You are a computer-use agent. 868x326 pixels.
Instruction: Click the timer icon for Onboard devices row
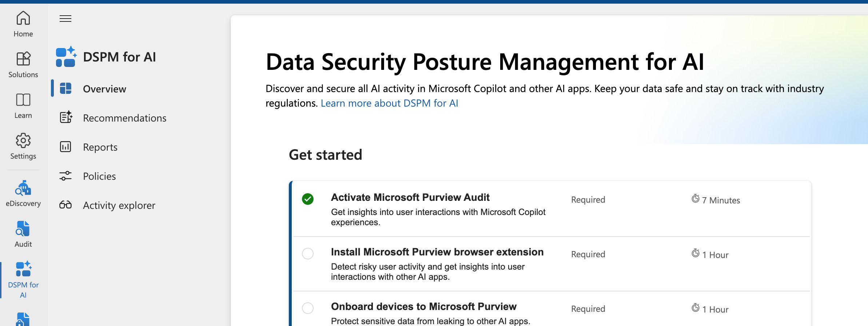point(696,308)
